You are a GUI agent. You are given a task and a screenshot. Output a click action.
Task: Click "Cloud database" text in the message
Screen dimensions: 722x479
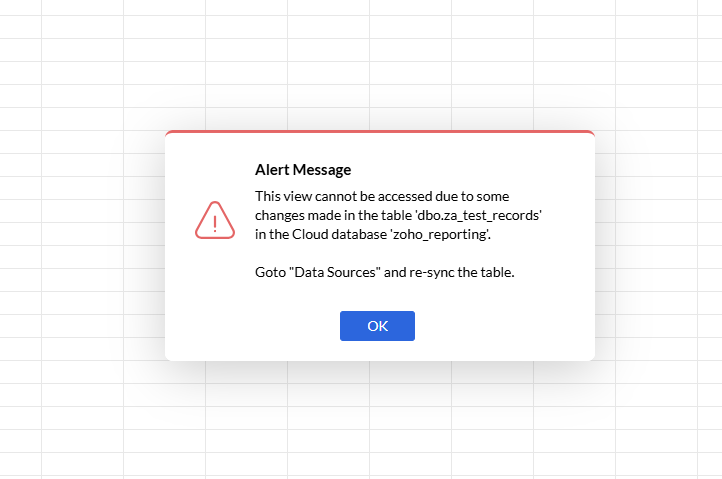click(348, 234)
